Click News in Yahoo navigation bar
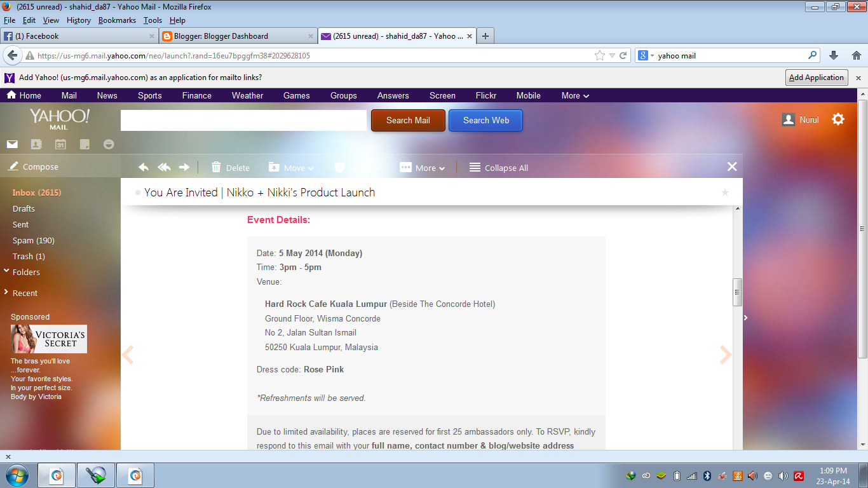 click(x=107, y=95)
